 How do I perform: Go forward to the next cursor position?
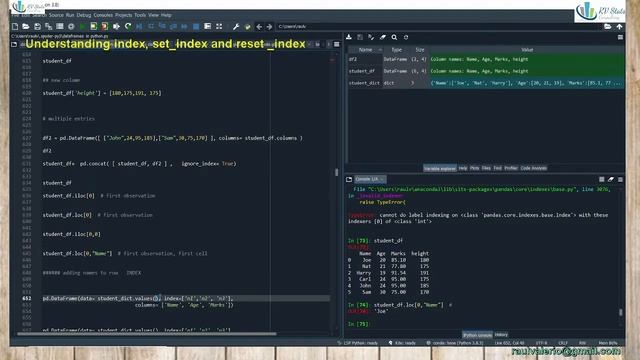[x=269, y=27]
